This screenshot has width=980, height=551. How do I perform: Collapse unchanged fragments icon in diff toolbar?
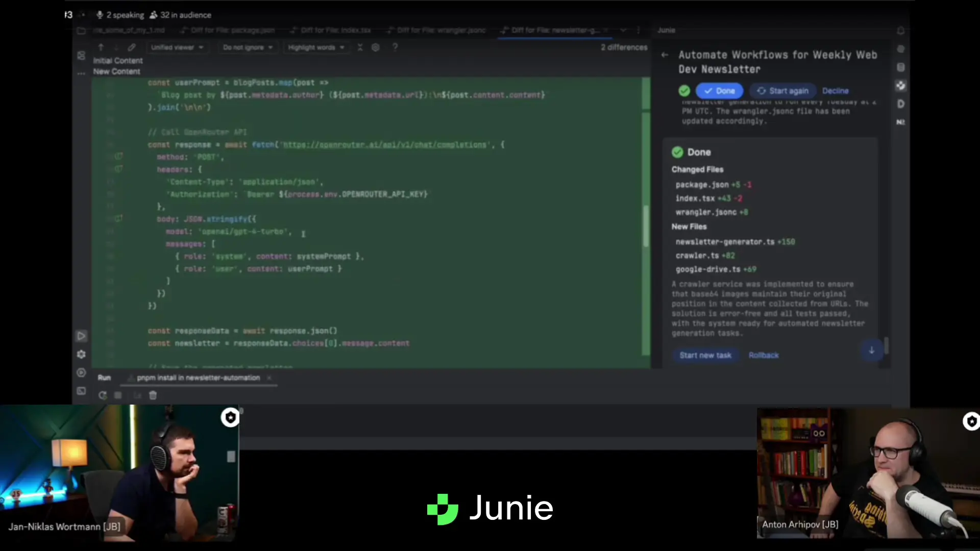pos(360,47)
